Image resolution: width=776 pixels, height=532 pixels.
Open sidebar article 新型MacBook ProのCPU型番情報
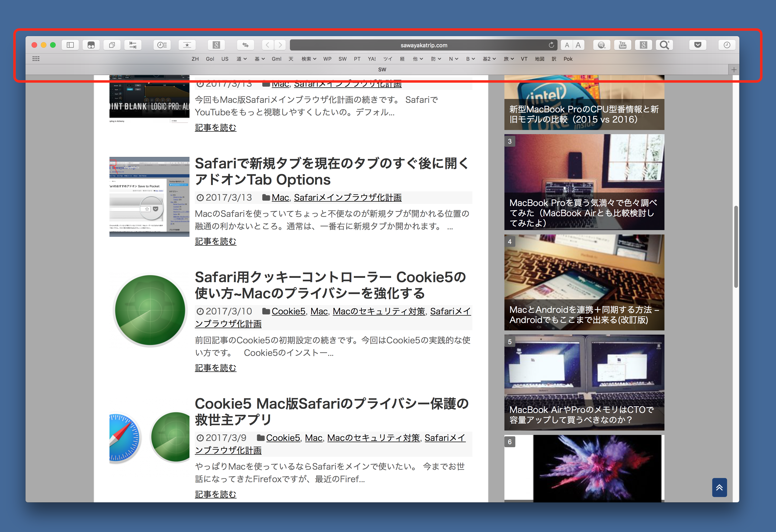click(584, 103)
